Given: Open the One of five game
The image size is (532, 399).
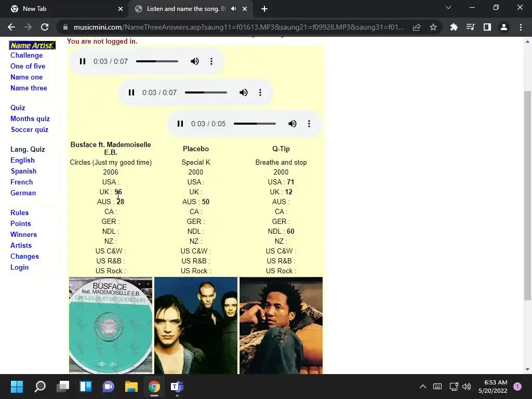Looking at the screenshot, I should [28, 66].
